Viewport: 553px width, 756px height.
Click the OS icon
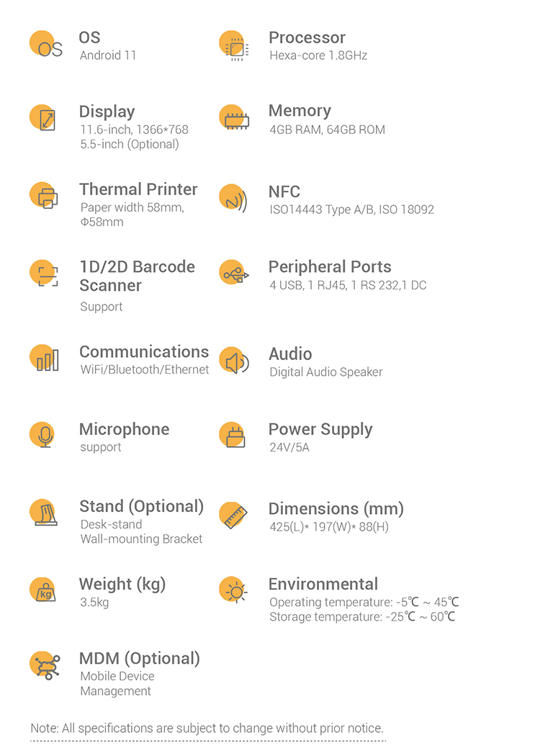(46, 44)
